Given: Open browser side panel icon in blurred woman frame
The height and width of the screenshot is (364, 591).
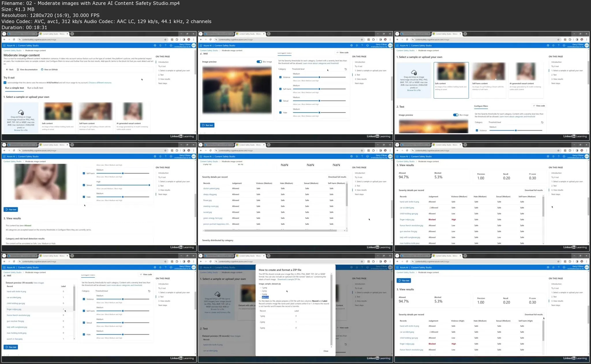Looking at the screenshot, I should coord(184,150).
